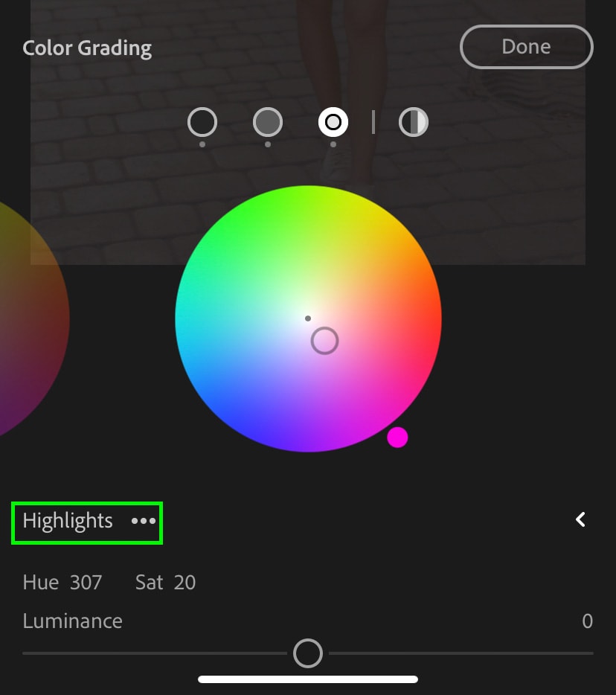The image size is (616, 695).
Task: Click the magenta hue handle on wheel edge
Action: [397, 438]
